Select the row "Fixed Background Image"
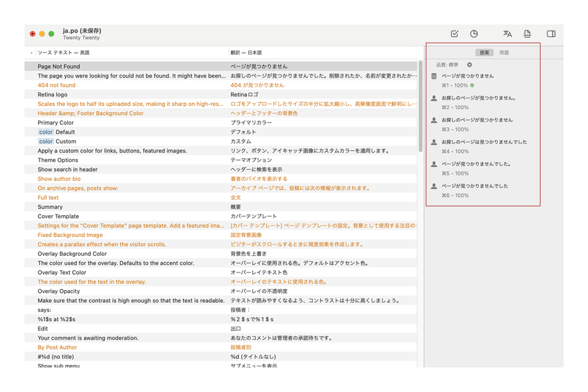Image resolution: width=588 pixels, height=392 pixels. pos(221,235)
